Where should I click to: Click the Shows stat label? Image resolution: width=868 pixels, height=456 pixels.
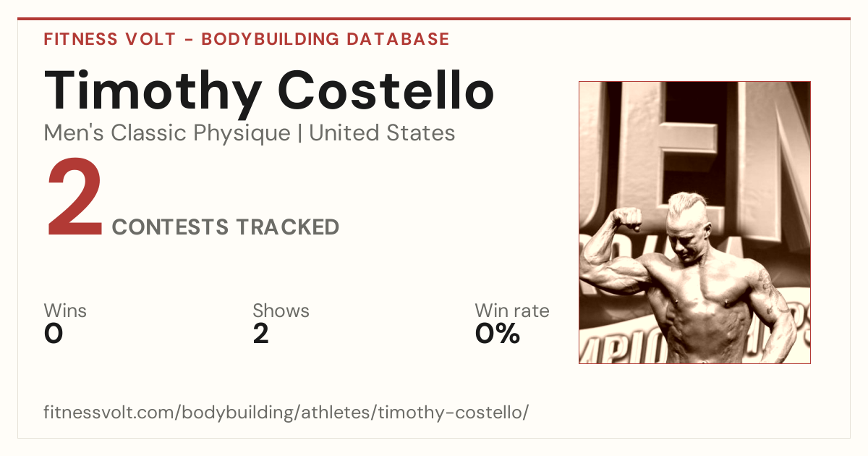281,311
